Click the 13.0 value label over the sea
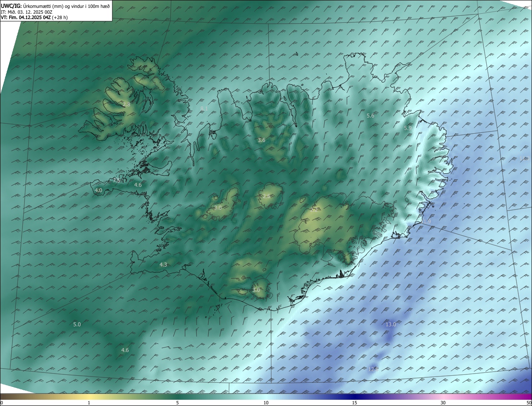This screenshot has height=406, width=532. tap(391, 324)
